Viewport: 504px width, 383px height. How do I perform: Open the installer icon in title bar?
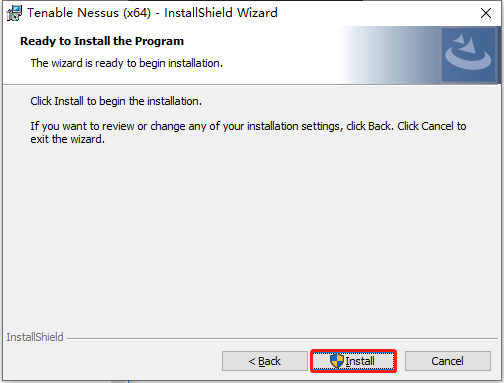click(x=14, y=13)
